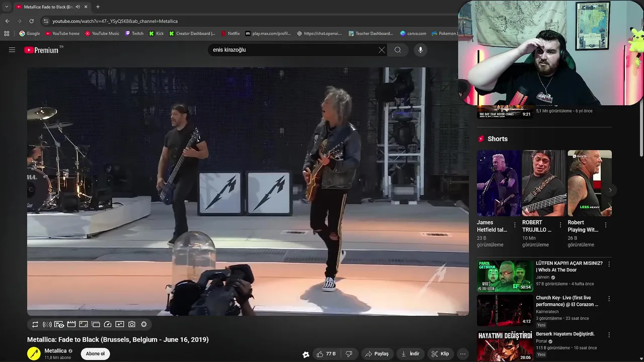Image resolution: width=644 pixels, height=362 pixels.
Task: Open the Google bookmark
Action: [30, 34]
